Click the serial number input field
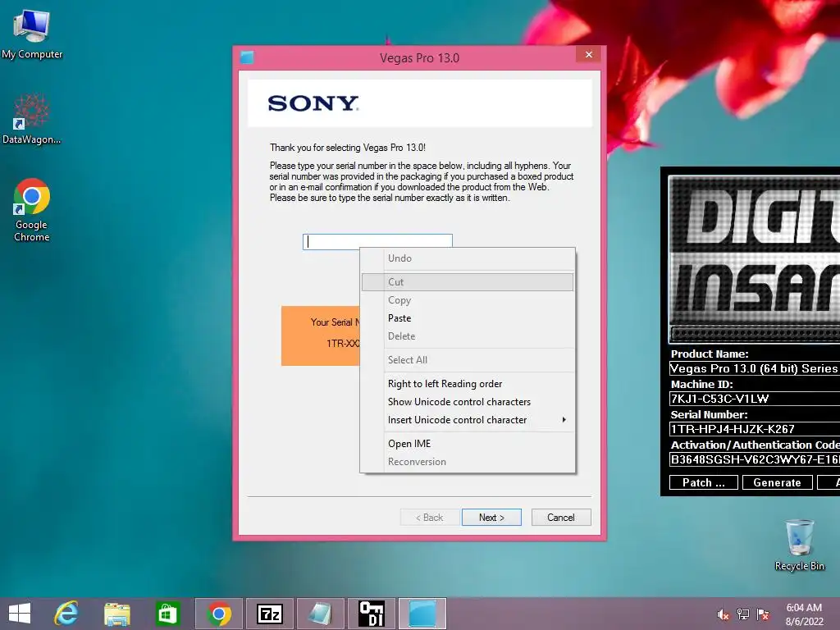Viewport: 840px width, 630px height. (x=377, y=242)
